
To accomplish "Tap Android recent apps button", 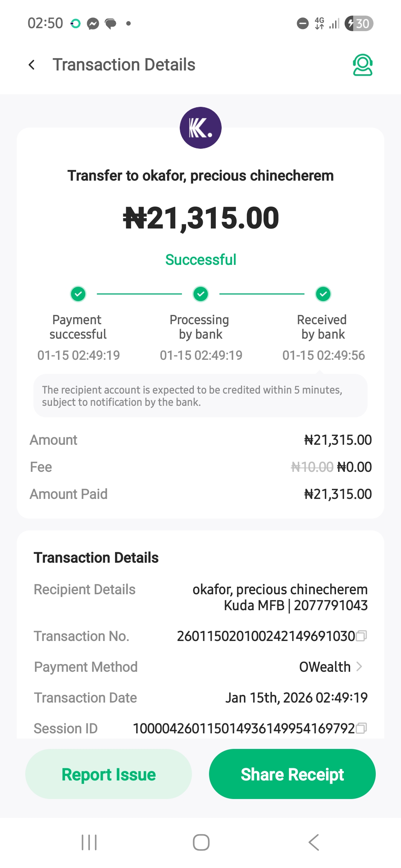I will [89, 842].
